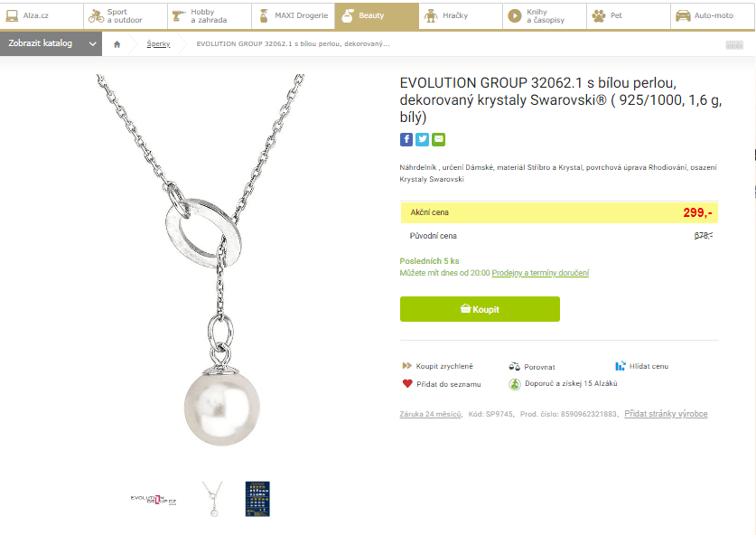Open Prodejny a termíny doručení link
Image resolution: width=756 pixels, height=535 pixels.
coord(540,273)
